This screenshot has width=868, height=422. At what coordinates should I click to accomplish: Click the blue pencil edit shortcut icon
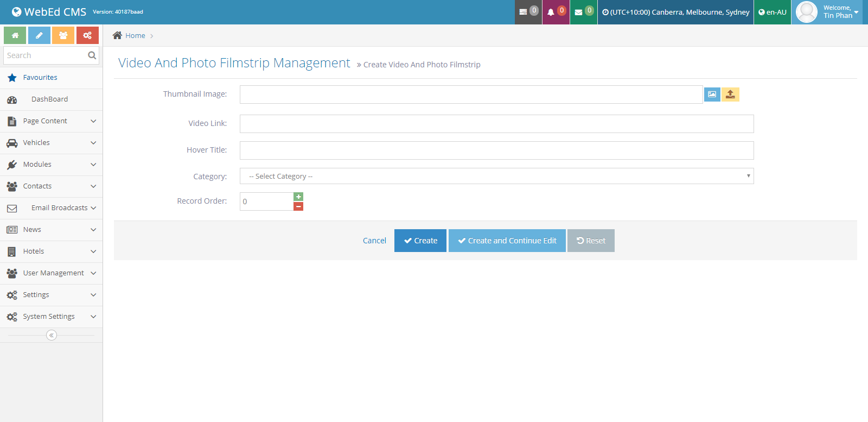tap(39, 35)
